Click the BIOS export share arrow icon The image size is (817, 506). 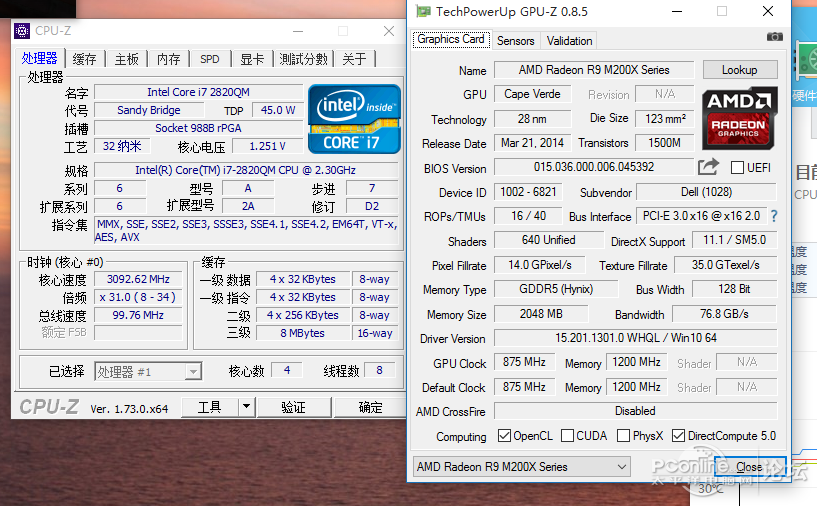[708, 167]
